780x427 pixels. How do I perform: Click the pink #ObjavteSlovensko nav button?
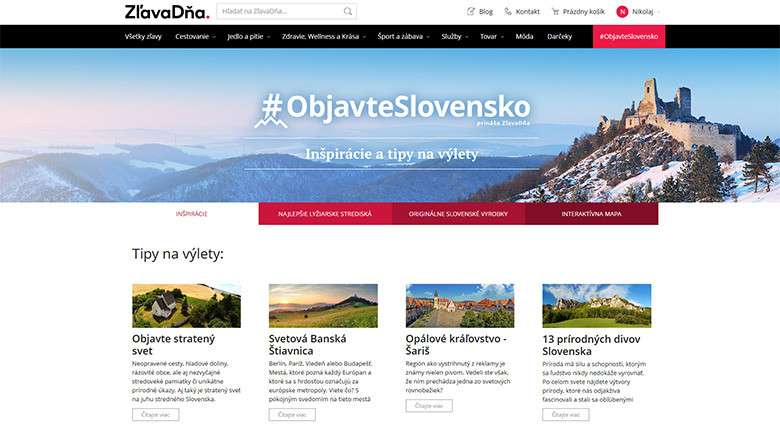coord(629,36)
